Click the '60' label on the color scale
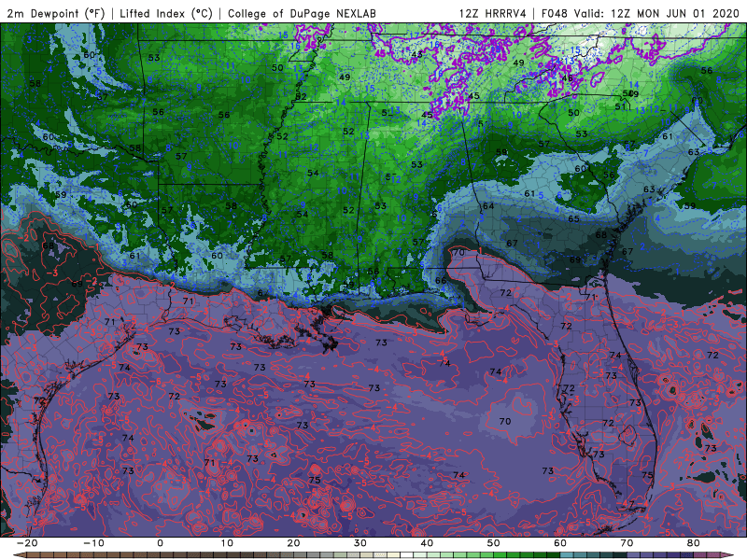Viewport: 747px width, 560px height. click(x=560, y=543)
